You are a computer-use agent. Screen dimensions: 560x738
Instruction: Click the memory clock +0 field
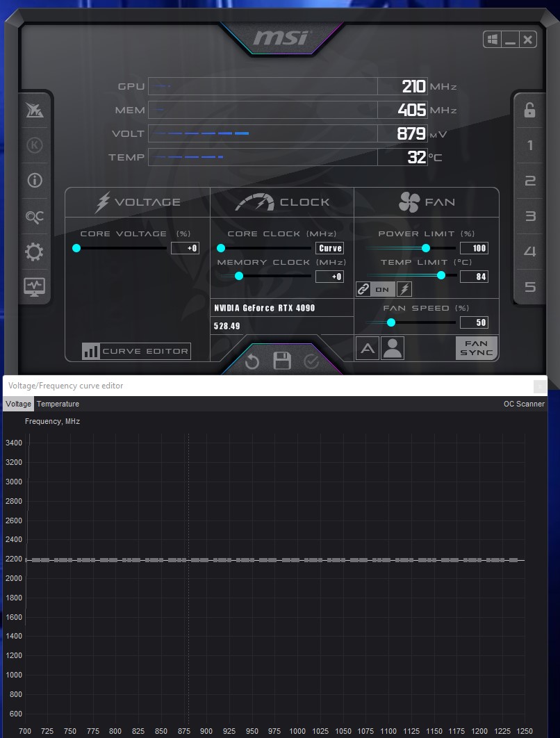coord(329,277)
